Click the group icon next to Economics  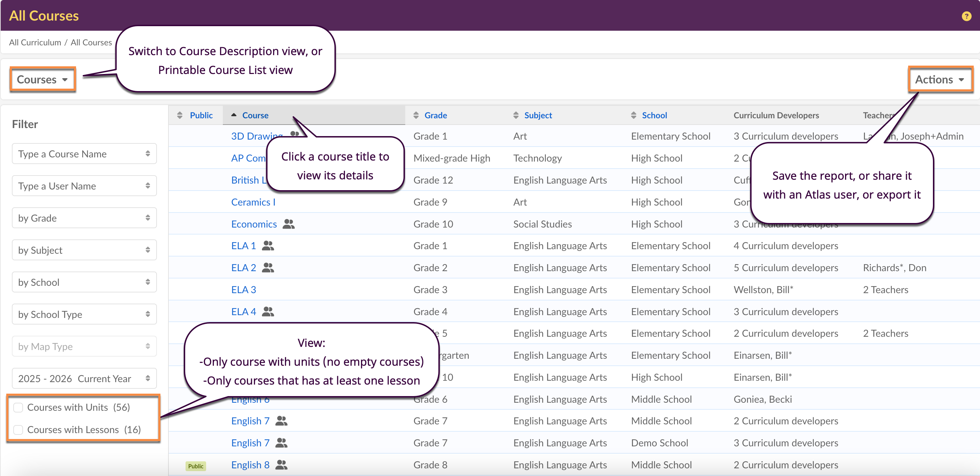[288, 224]
